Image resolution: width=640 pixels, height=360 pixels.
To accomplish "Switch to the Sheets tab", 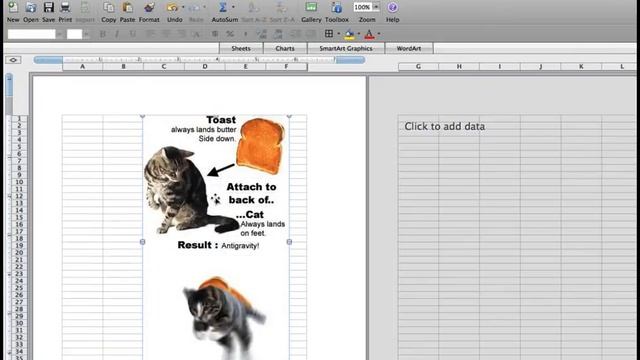I will pos(241,48).
